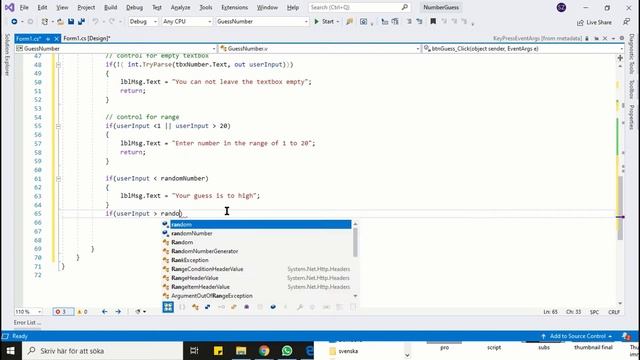Click the next issue right arrow
The image size is (640, 360).
point(118,311)
